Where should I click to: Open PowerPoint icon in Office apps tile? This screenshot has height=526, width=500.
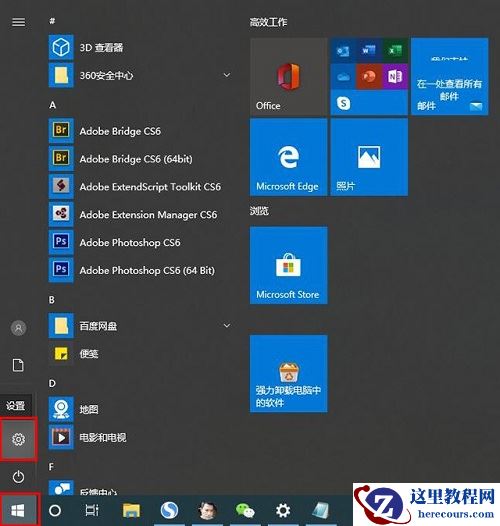click(x=369, y=76)
